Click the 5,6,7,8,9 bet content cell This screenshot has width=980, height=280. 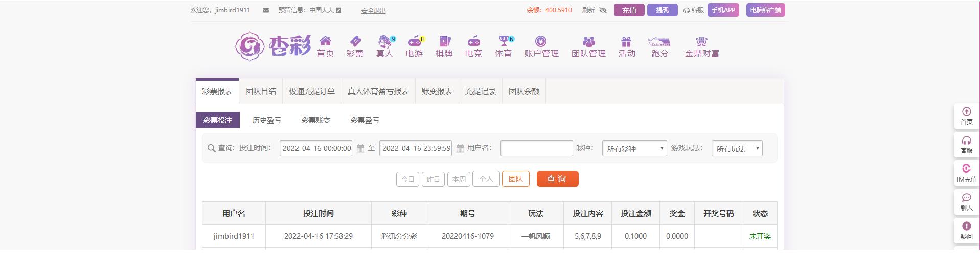click(588, 236)
